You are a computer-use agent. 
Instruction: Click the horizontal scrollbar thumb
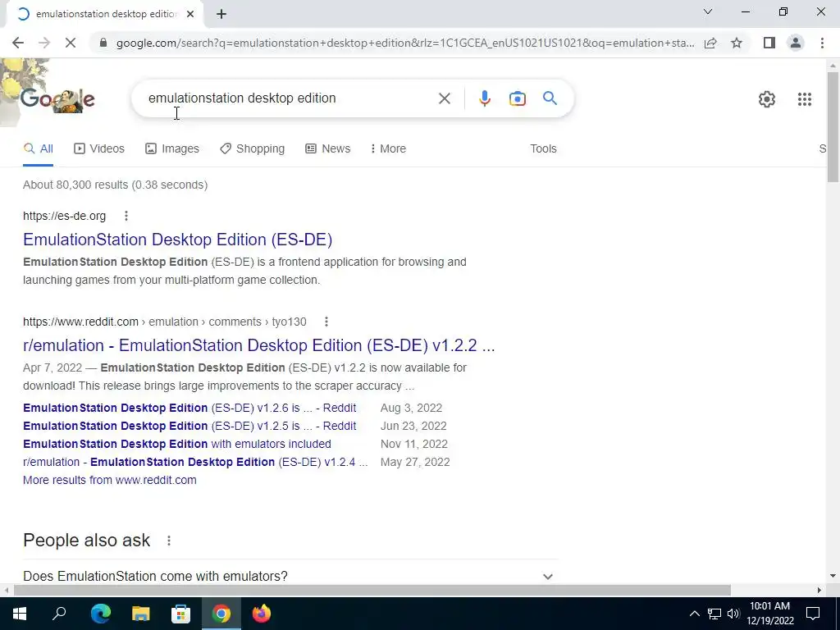click(x=372, y=591)
